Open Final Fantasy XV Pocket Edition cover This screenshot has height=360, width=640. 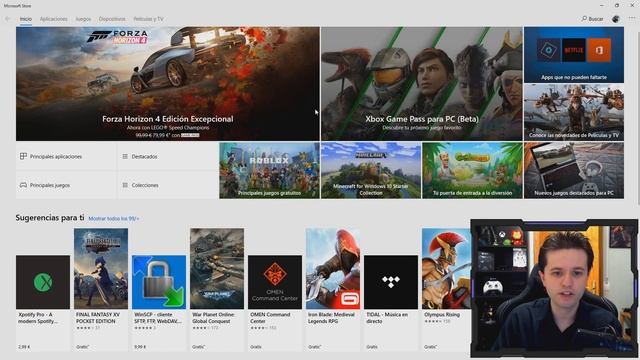pyautogui.click(x=101, y=269)
